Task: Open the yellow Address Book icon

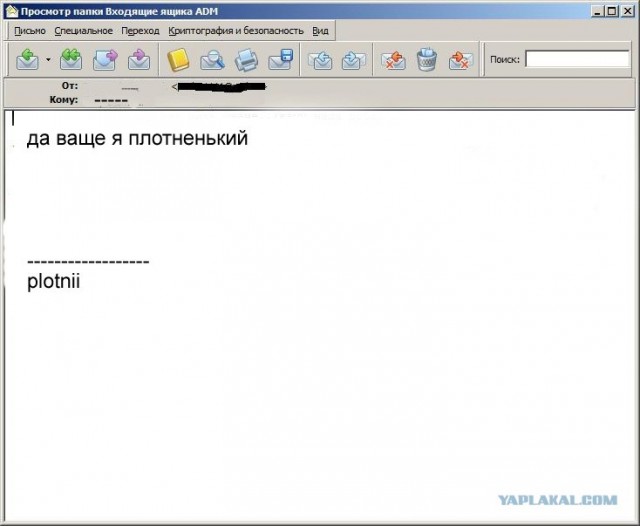Action: (178, 60)
